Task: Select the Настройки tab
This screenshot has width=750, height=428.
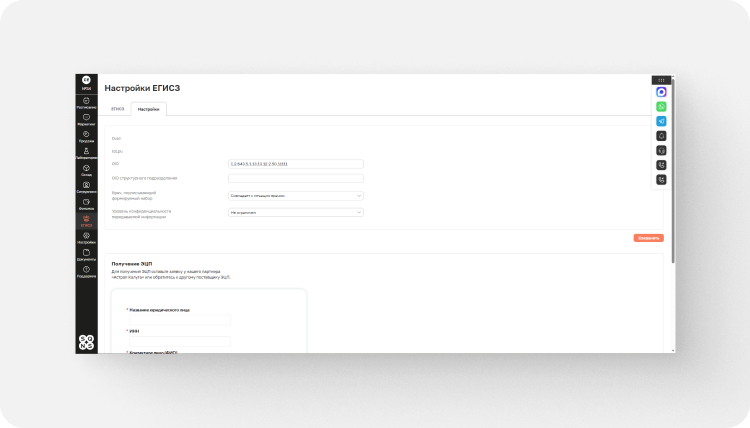Action: coord(148,109)
